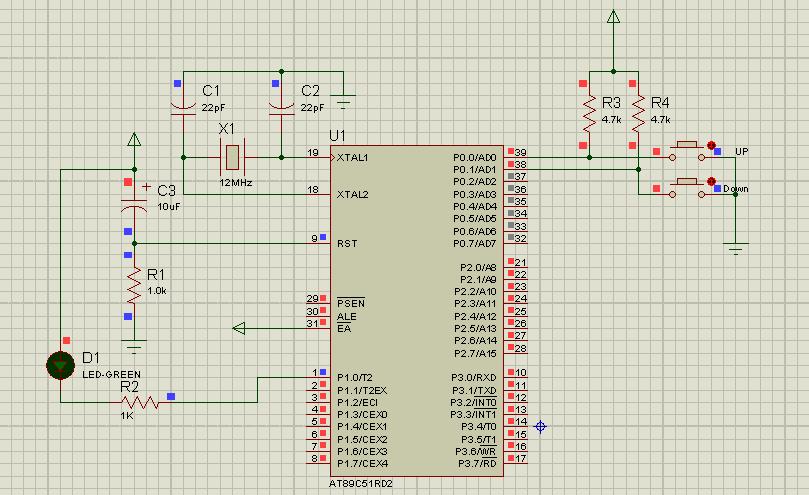Click the EA pin power terminal arrow
Image resolution: width=809 pixels, height=495 pixels.
240,328
